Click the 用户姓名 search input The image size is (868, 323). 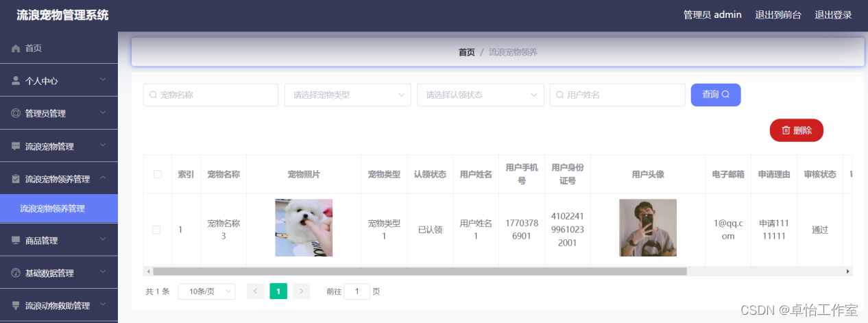coord(617,95)
